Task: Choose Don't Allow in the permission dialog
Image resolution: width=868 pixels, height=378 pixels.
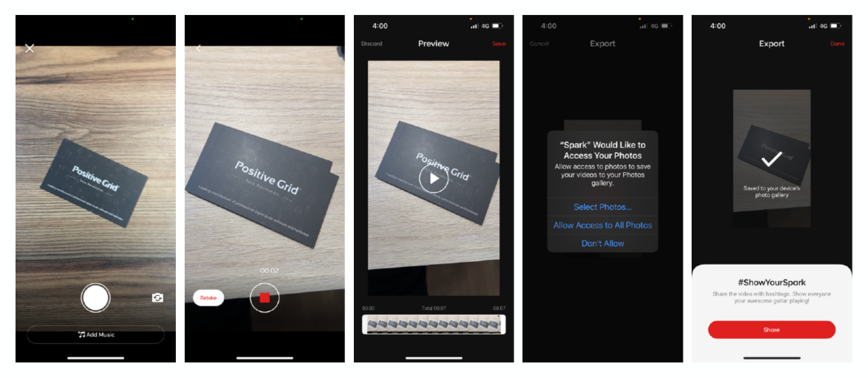Action: coord(603,244)
